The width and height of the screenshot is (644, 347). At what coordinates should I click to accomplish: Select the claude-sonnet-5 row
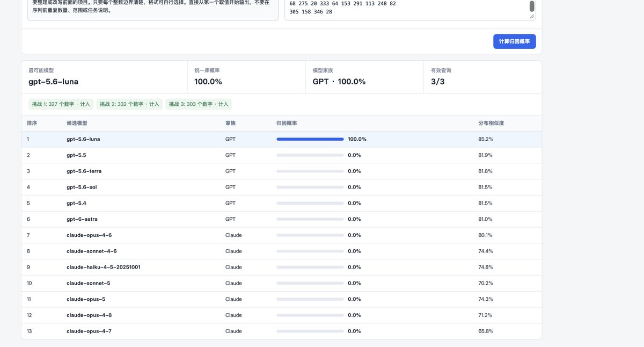tap(281, 283)
